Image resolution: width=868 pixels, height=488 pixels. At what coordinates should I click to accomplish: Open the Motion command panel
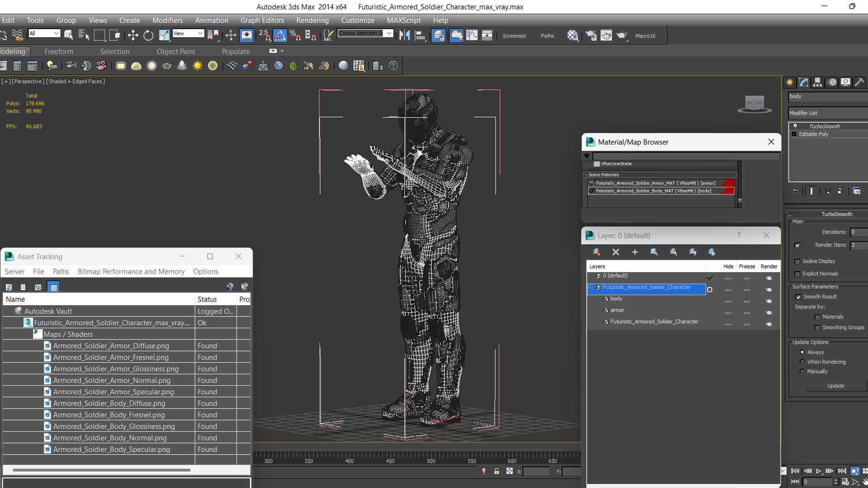click(832, 82)
